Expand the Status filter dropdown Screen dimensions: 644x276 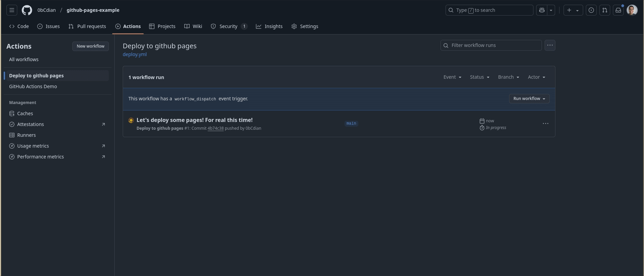(480, 77)
